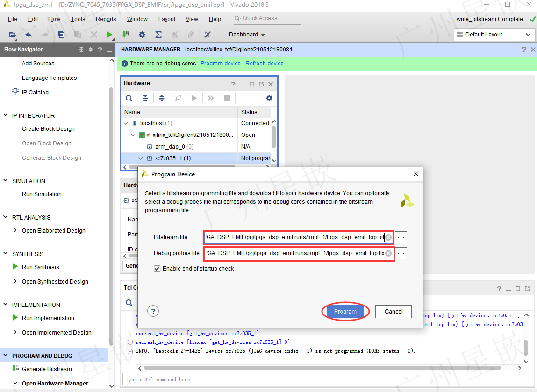
Task: Open the File menu
Action: [x=12, y=19]
